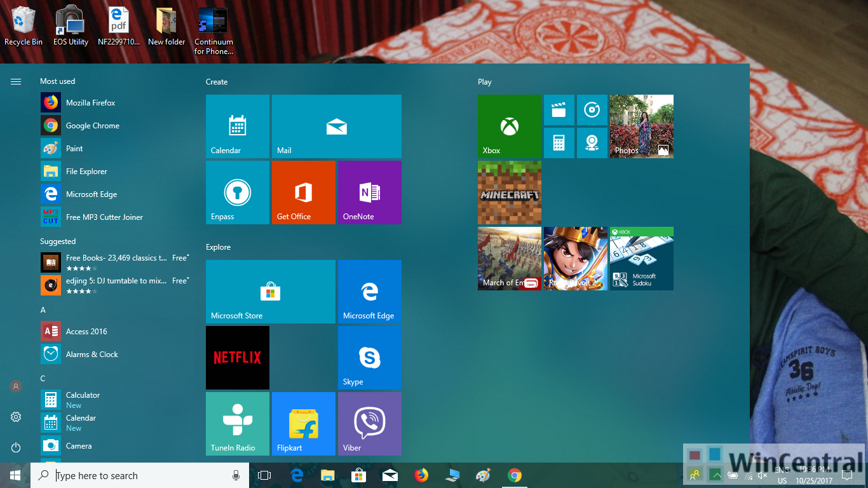
Task: Click the Create group header
Action: pos(217,82)
